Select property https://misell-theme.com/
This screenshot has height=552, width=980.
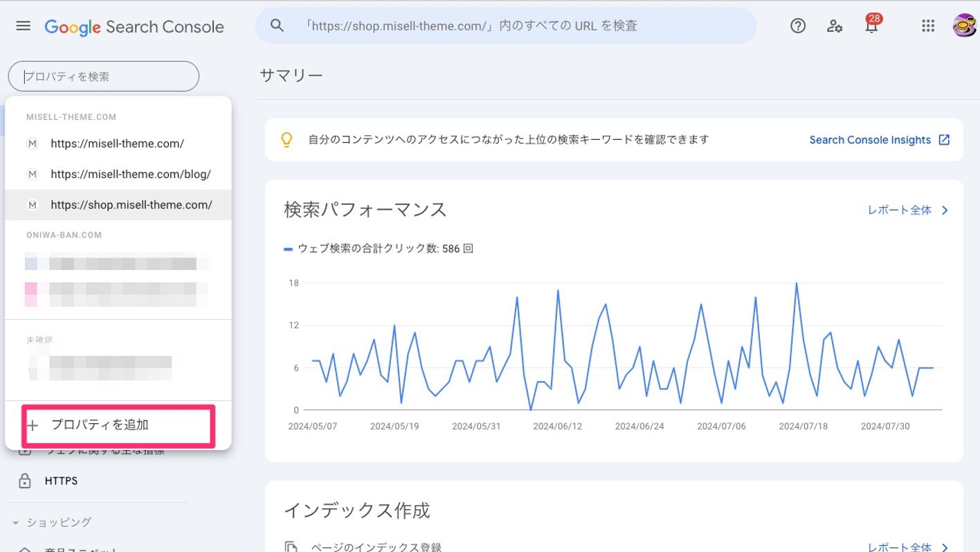pos(118,144)
